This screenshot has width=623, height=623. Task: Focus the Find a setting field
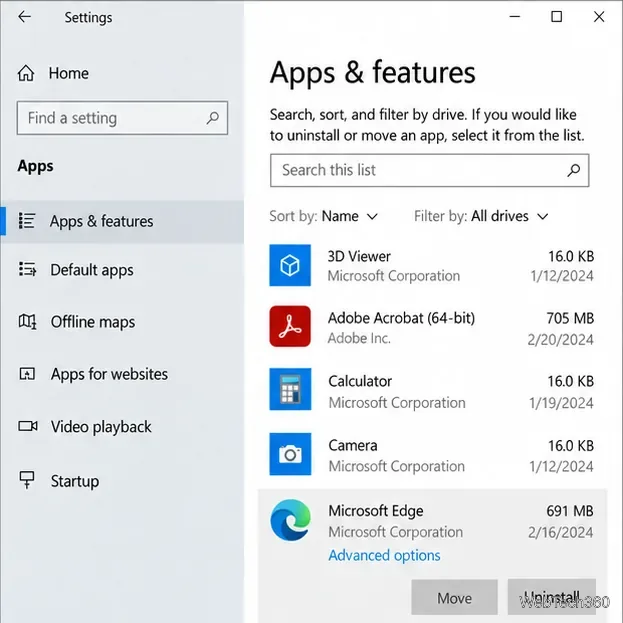click(x=122, y=118)
